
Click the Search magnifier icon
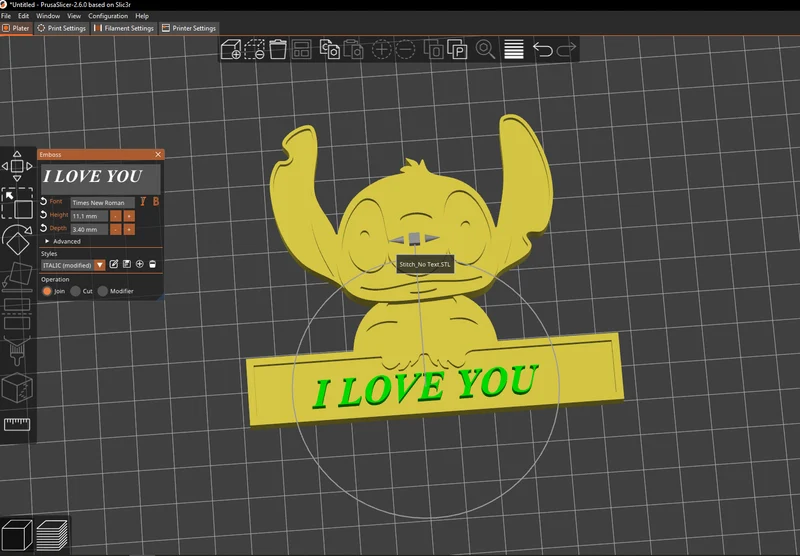[485, 49]
